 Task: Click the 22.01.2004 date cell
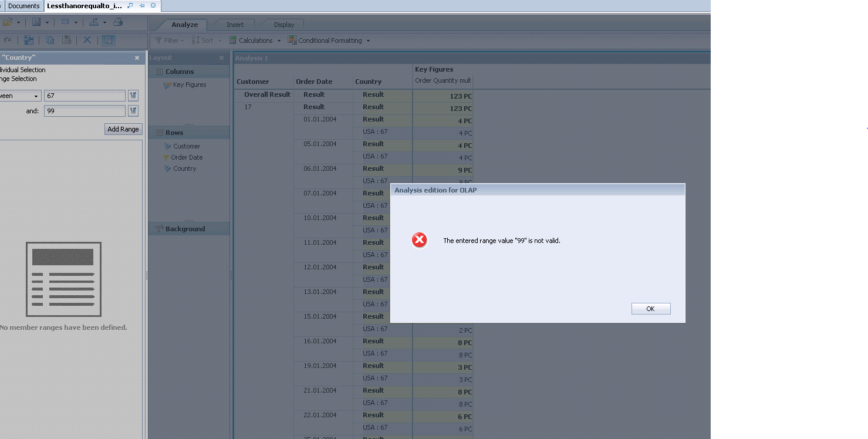point(320,415)
